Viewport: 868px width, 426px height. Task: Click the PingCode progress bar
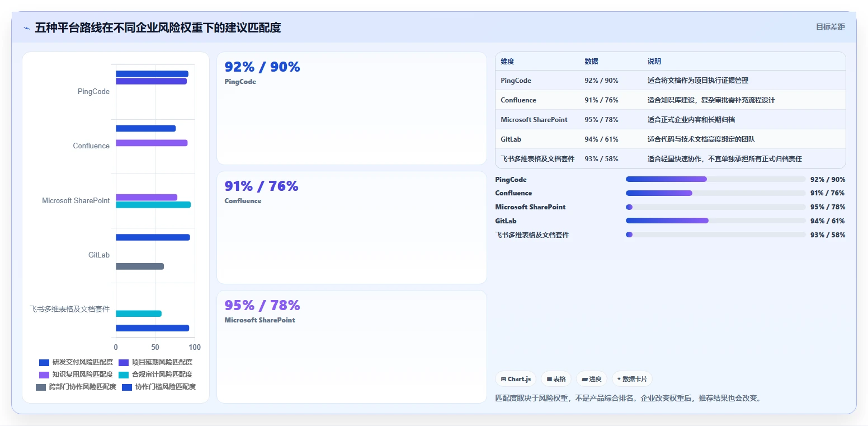point(715,179)
